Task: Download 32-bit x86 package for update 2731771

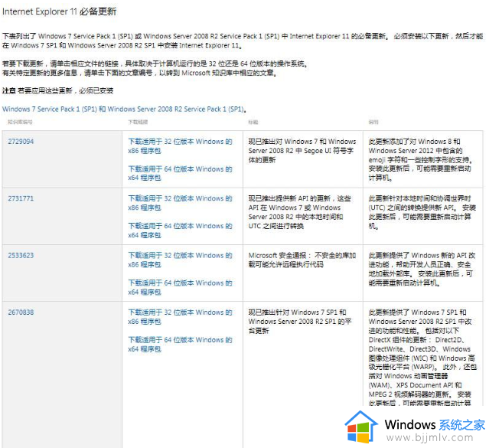Action: (181, 203)
